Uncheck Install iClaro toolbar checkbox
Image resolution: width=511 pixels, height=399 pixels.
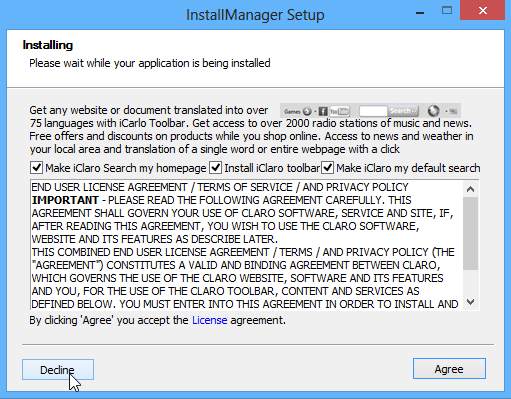(x=215, y=168)
